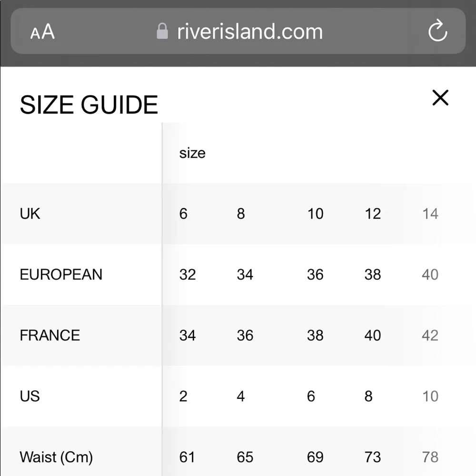Select the US row label
The image size is (476, 476).
coord(30,396)
